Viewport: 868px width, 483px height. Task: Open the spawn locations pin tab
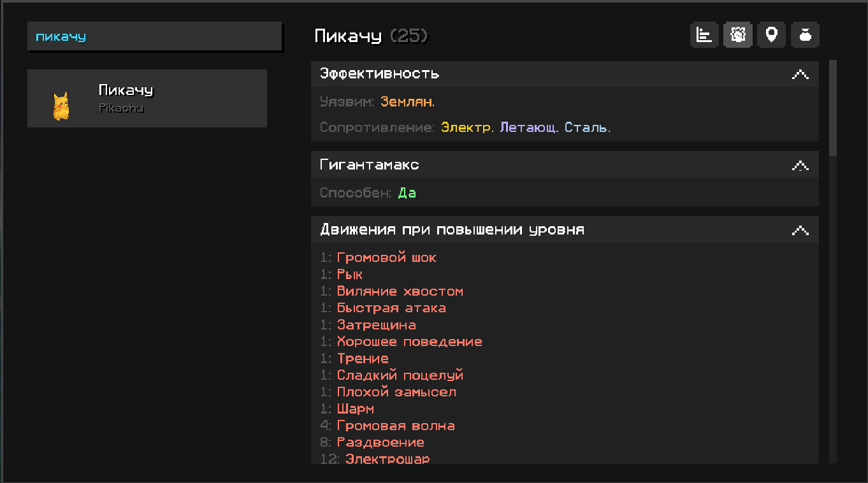tap(771, 35)
